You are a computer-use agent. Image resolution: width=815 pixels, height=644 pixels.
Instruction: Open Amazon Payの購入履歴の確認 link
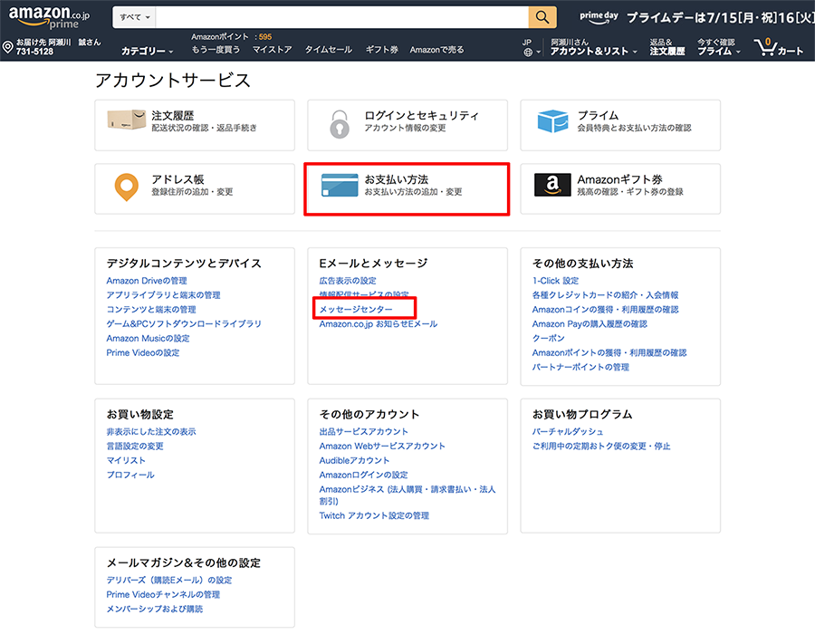point(590,324)
